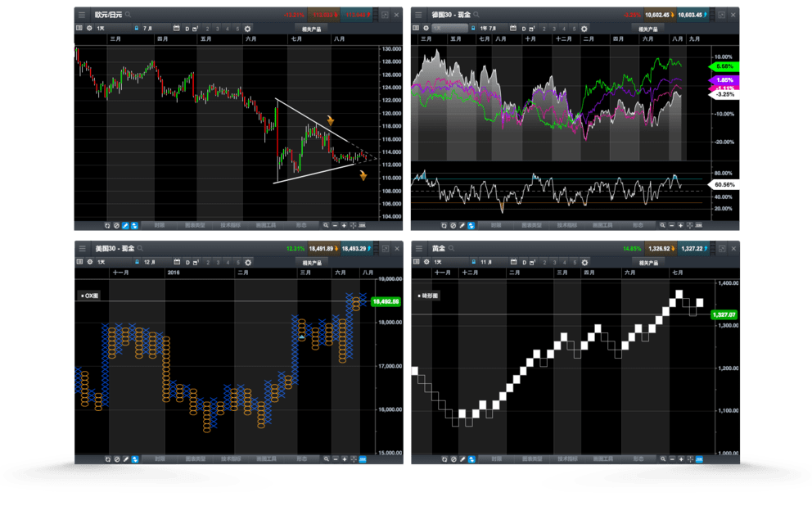Image resolution: width=812 pixels, height=515 pixels.
Task: Click the OX图 label in the 美国30 chart
Action: (x=90, y=296)
